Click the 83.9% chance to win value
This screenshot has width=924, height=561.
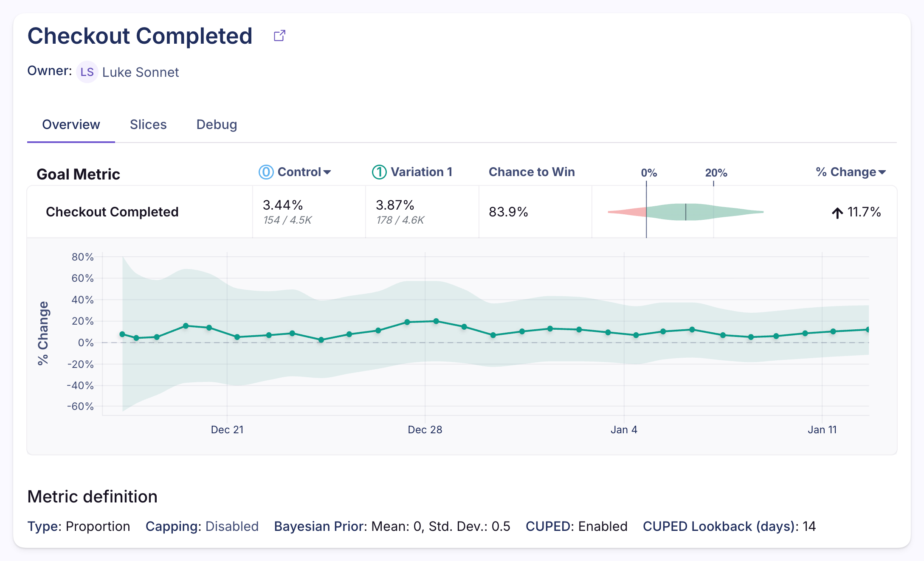point(508,212)
